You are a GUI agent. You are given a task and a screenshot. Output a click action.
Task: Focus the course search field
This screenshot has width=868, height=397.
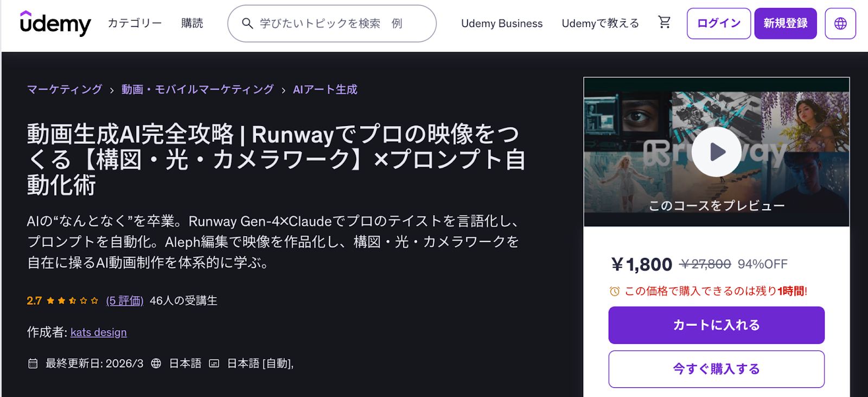tap(332, 23)
